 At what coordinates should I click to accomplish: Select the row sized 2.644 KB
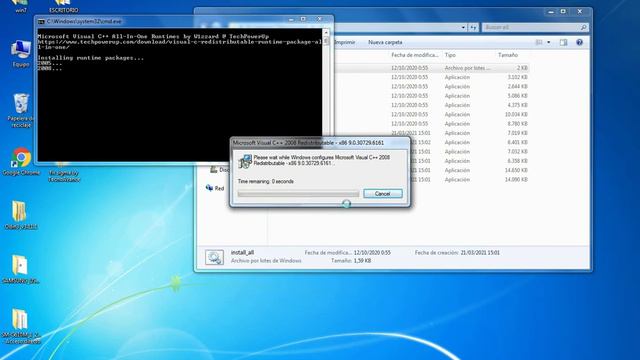click(x=432, y=87)
